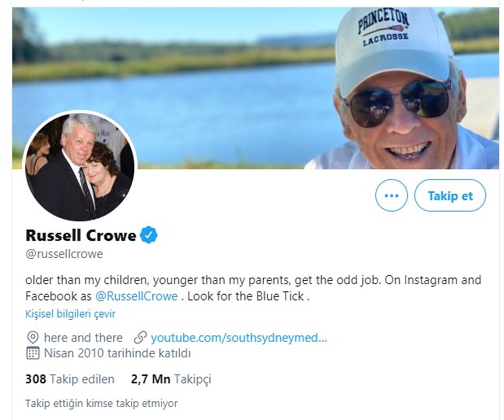The width and height of the screenshot is (504, 420).
Task: Click Nisan 2010 tarihinde katıldı text
Action: (117, 353)
